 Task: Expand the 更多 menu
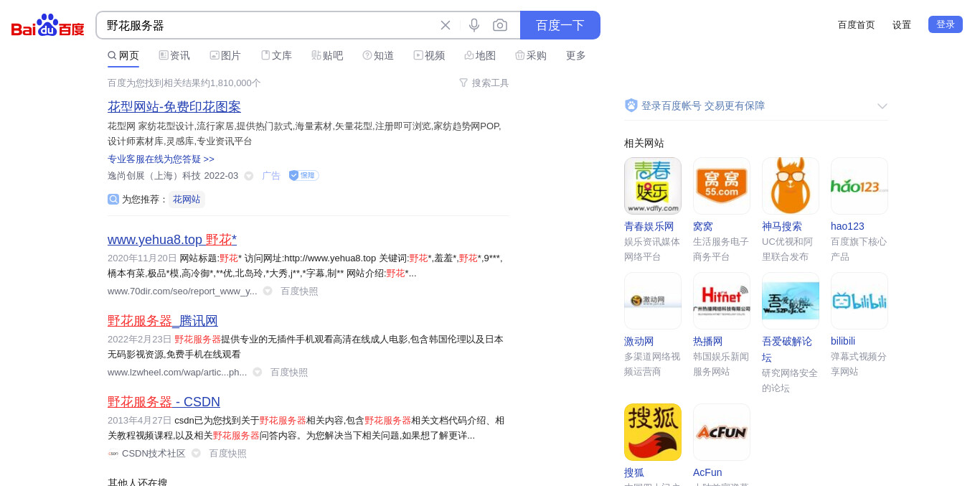pos(576,55)
